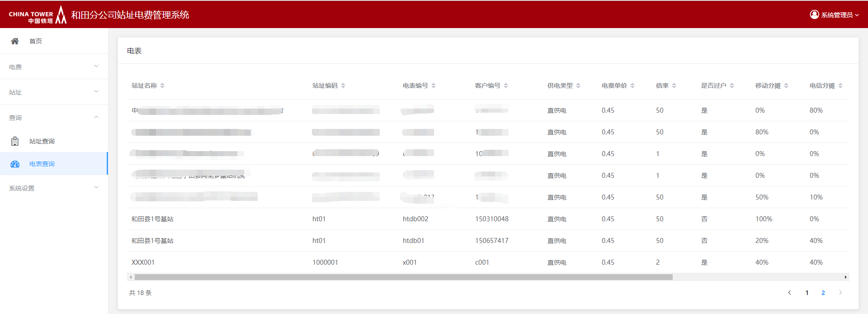
Task: Expand the 电费 sidebar menu
Action: [x=54, y=67]
